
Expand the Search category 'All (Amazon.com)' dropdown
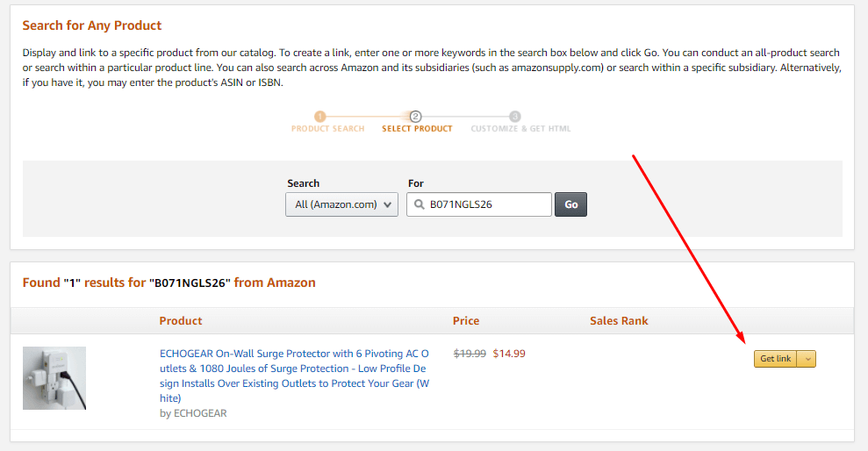pyautogui.click(x=341, y=204)
